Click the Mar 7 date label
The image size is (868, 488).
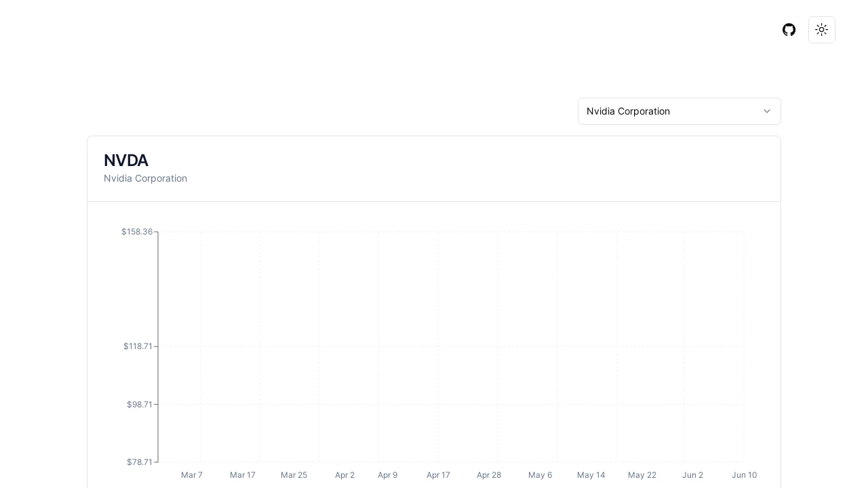[192, 475]
